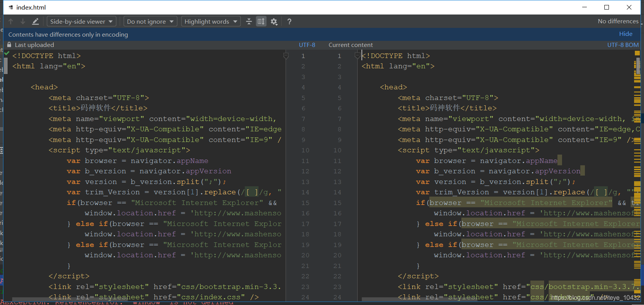Toggle synchronize scrolling icon
The height and width of the screenshot is (305, 644).
[261, 22]
